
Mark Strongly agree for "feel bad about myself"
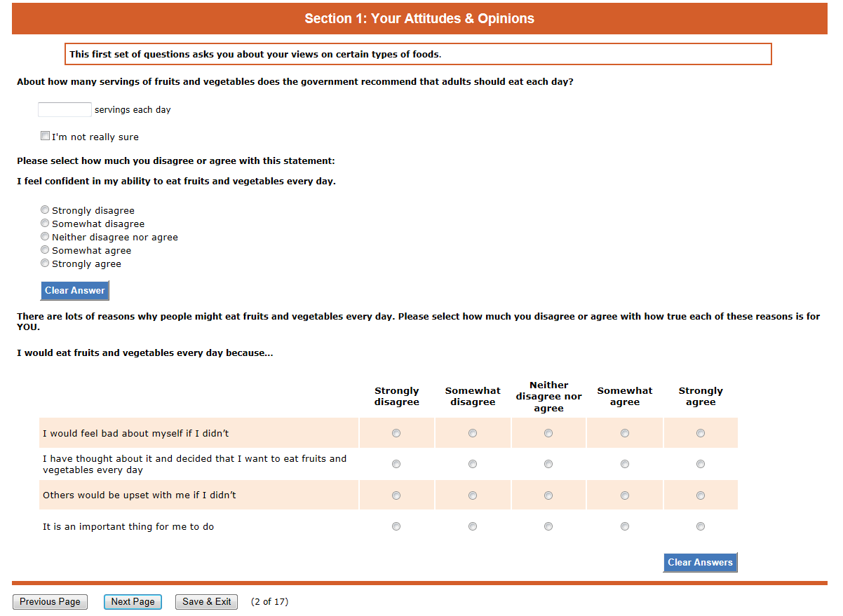pos(701,433)
